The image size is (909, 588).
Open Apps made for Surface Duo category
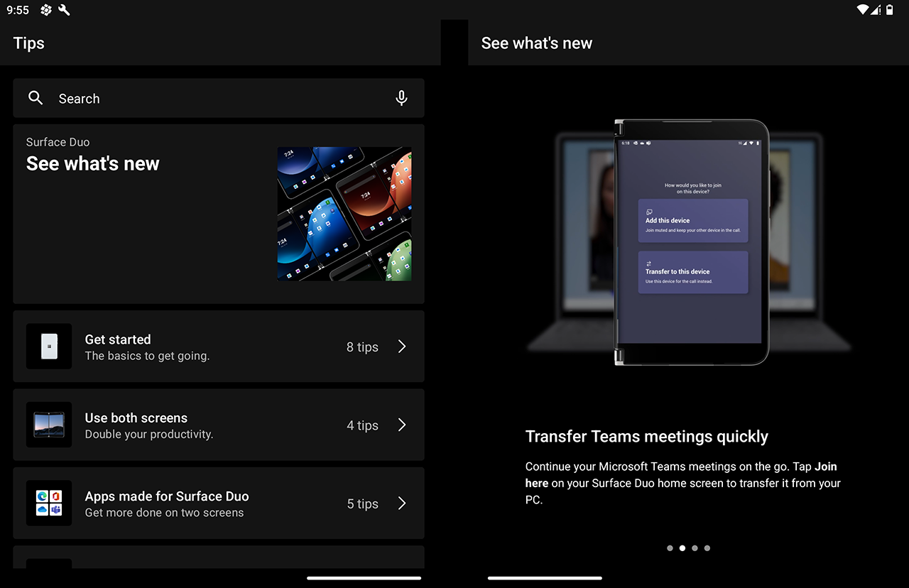point(219,503)
